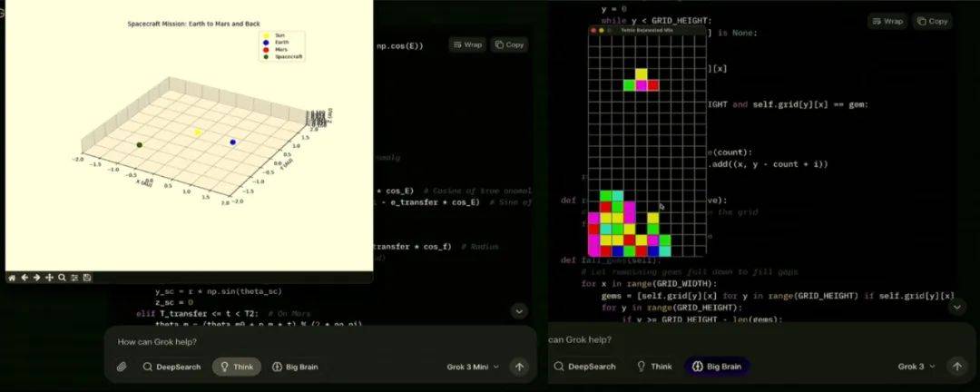
Task: Click the yellow Sun marker in the plot
Action: point(198,132)
